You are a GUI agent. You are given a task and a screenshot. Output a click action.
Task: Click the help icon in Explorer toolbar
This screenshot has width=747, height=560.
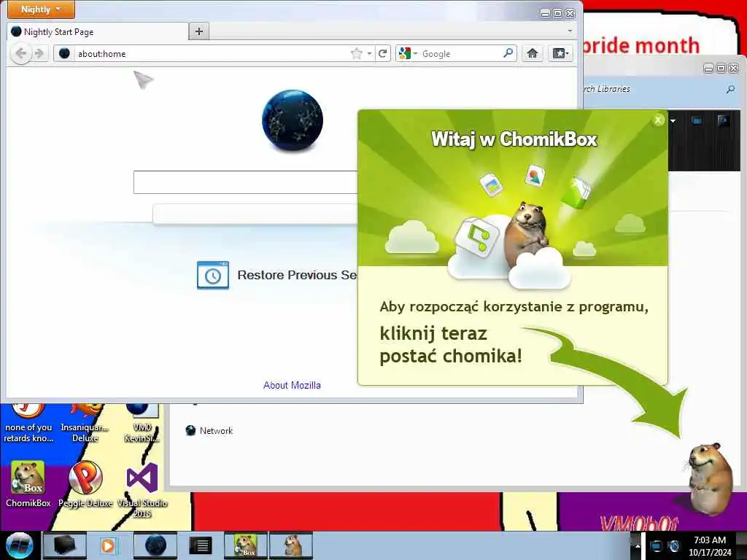coord(724,121)
